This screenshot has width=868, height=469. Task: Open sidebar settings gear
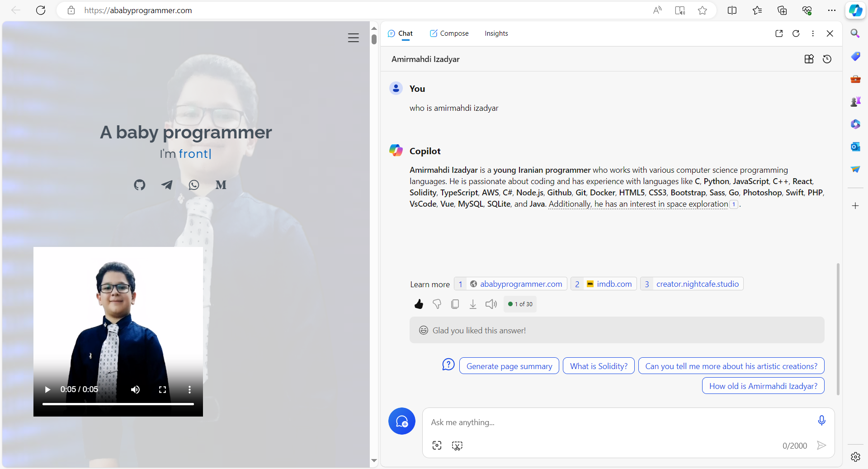855,457
